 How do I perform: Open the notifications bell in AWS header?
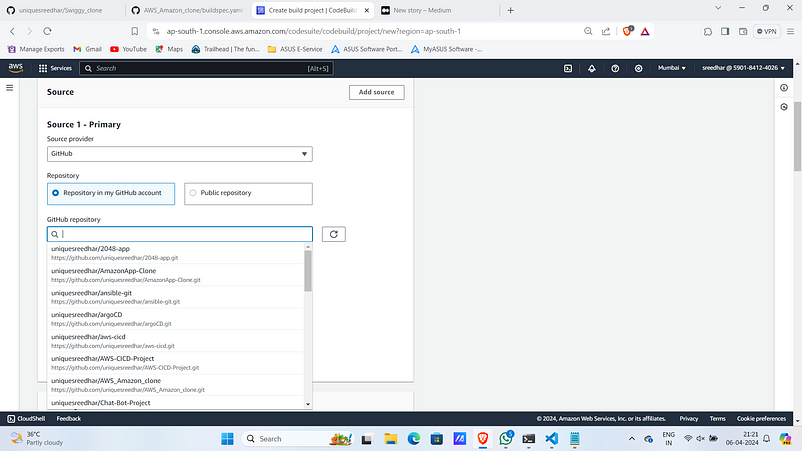(x=591, y=68)
